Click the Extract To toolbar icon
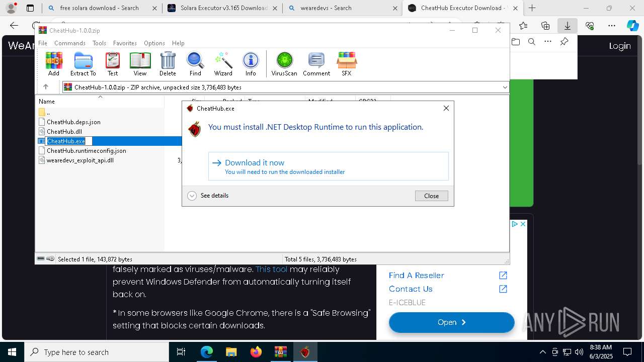 83,64
